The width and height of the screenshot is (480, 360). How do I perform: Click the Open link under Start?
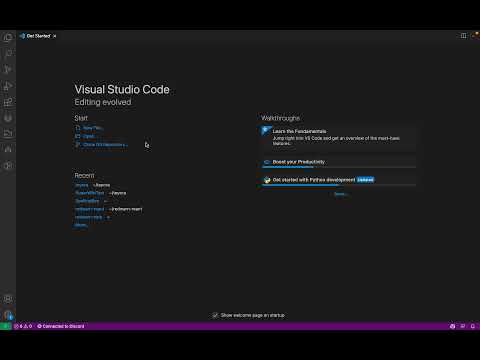(x=85, y=136)
